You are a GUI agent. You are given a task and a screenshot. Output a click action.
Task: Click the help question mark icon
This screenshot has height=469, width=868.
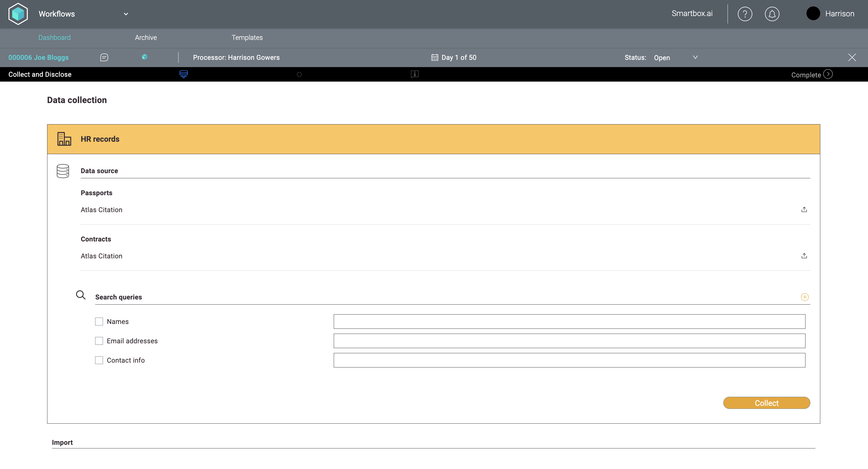pos(745,14)
